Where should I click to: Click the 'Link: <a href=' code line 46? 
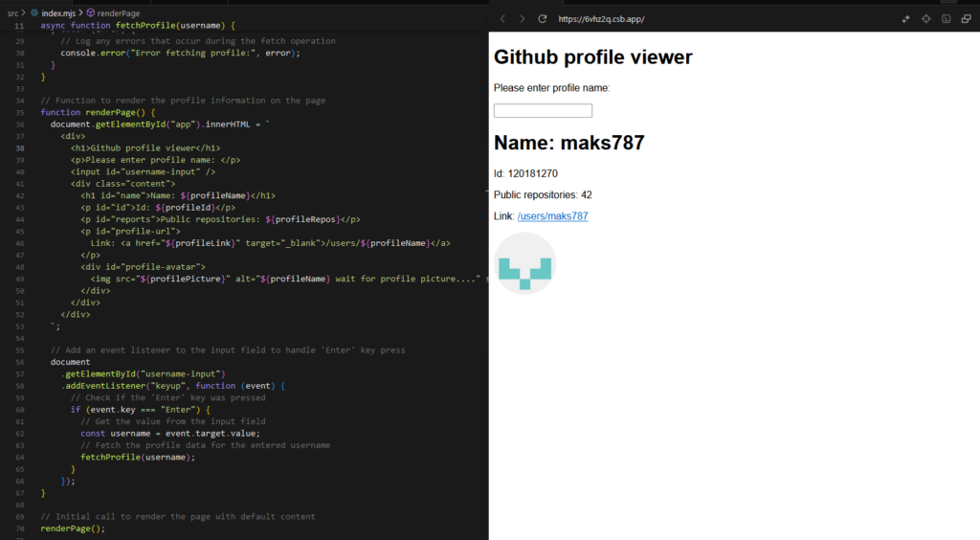270,243
